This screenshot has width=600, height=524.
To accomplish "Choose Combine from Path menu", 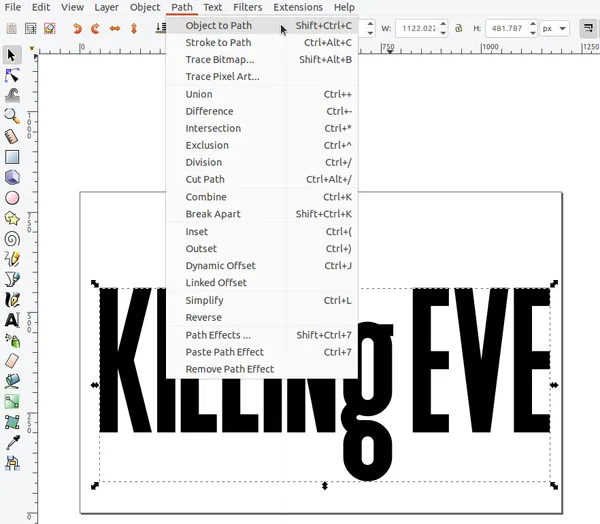I will click(262, 197).
